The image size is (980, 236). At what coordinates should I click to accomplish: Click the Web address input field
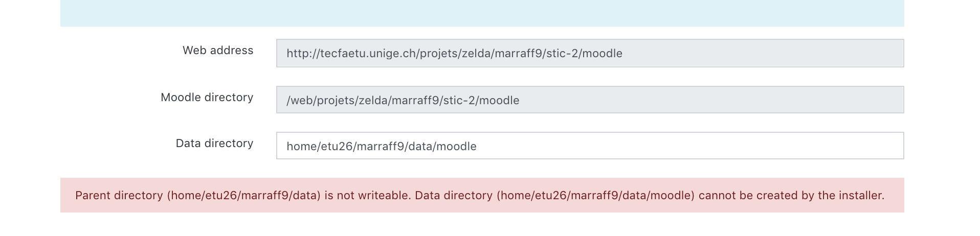point(590,53)
